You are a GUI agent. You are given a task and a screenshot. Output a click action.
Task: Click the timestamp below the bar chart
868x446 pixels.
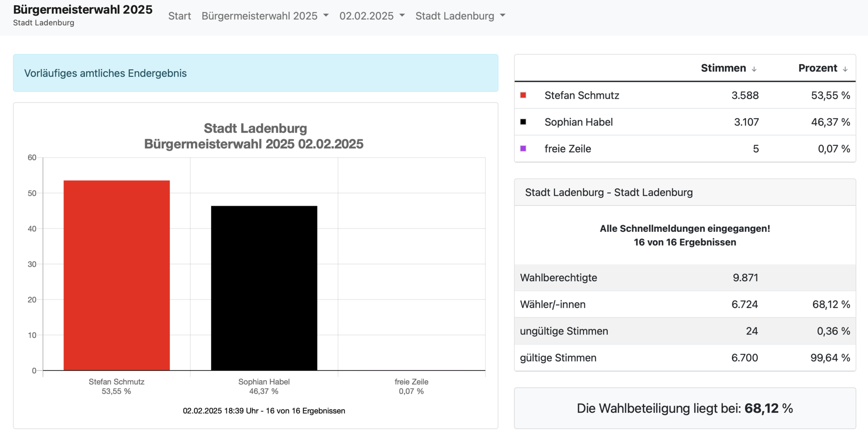point(264,410)
